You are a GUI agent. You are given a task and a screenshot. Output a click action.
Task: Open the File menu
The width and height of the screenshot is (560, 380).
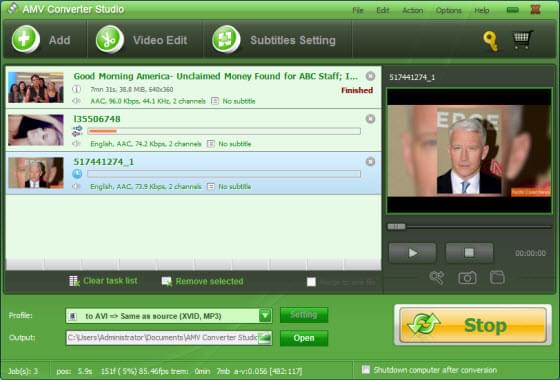click(x=358, y=10)
